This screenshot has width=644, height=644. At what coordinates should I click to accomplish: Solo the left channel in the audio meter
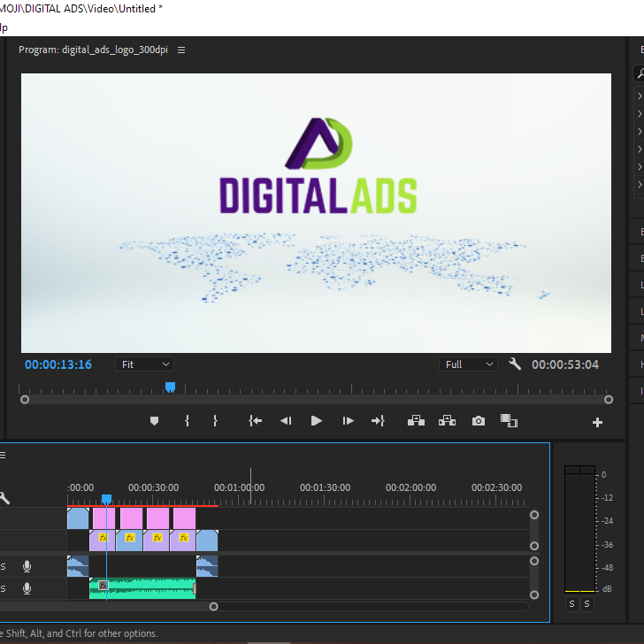tap(571, 603)
